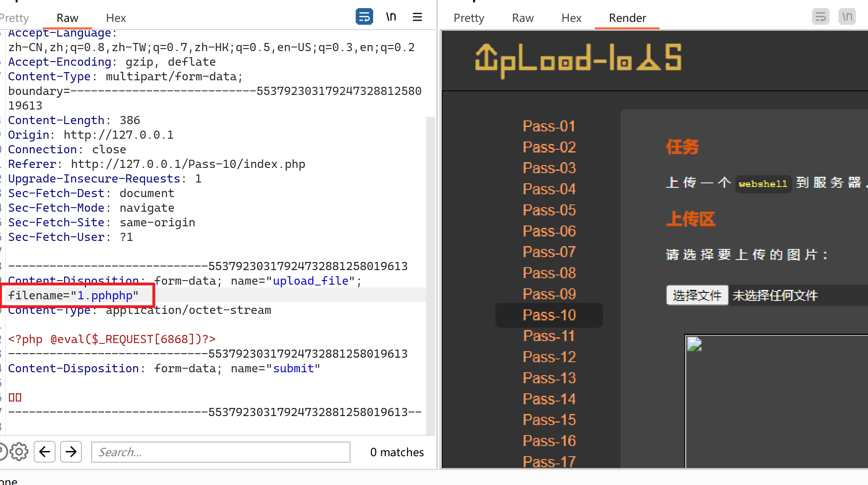Open response Pretty tab

(x=469, y=18)
